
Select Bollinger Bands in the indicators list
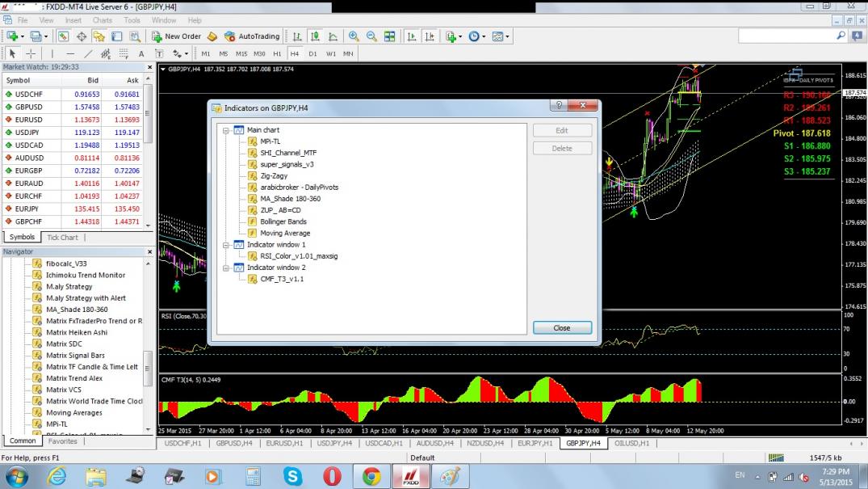click(283, 221)
